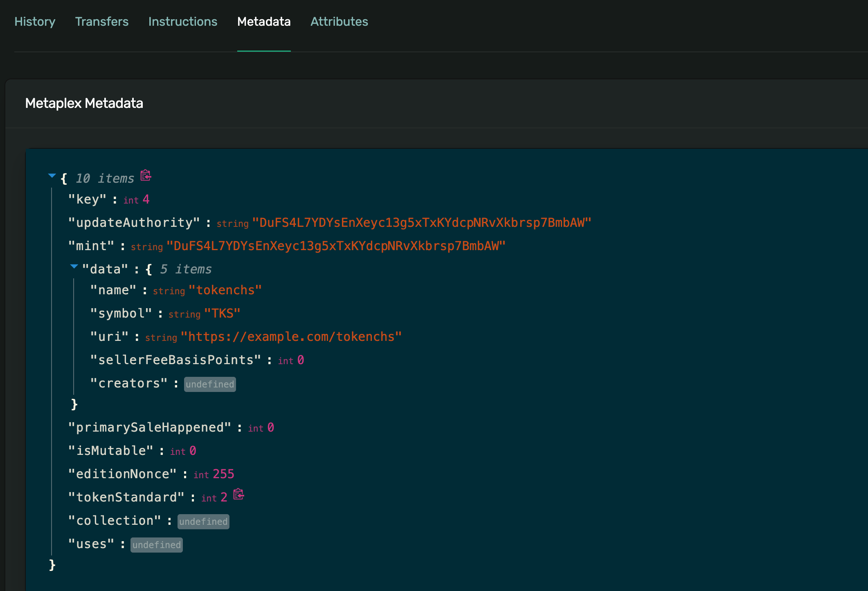Open the History tab
The width and height of the screenshot is (868, 591).
click(35, 22)
